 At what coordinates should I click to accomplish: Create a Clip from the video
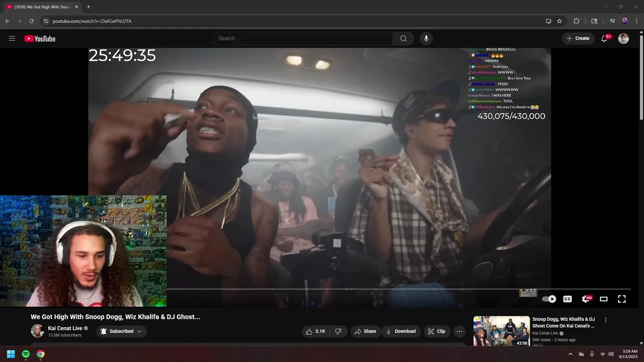click(436, 331)
